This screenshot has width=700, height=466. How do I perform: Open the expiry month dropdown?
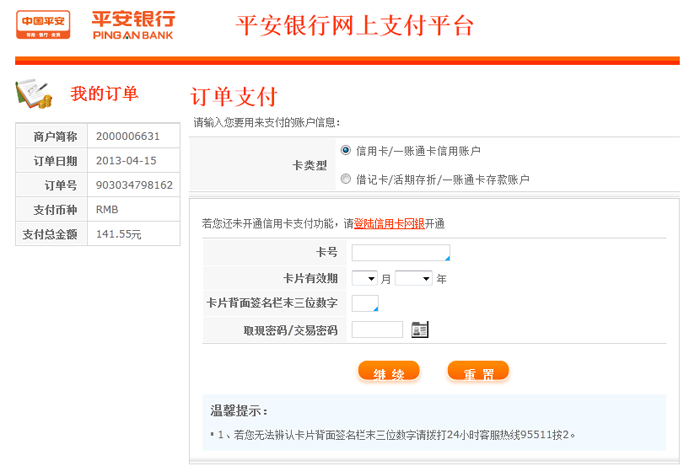coord(364,278)
